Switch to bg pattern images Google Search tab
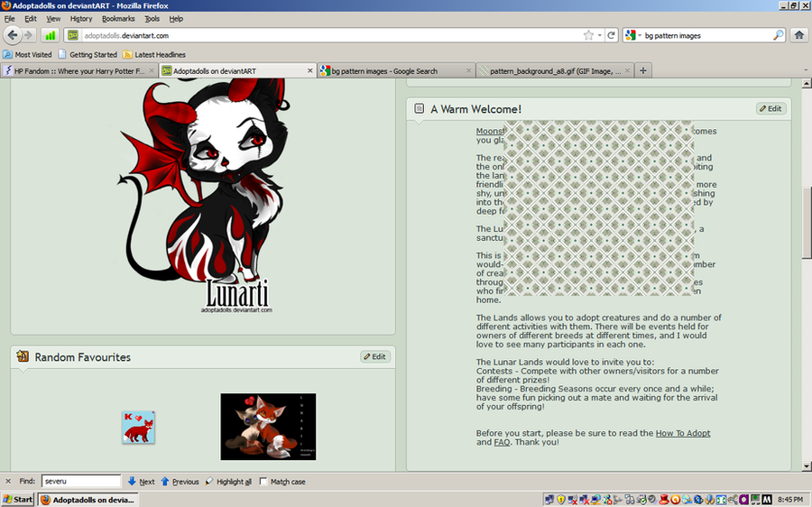 click(396, 71)
